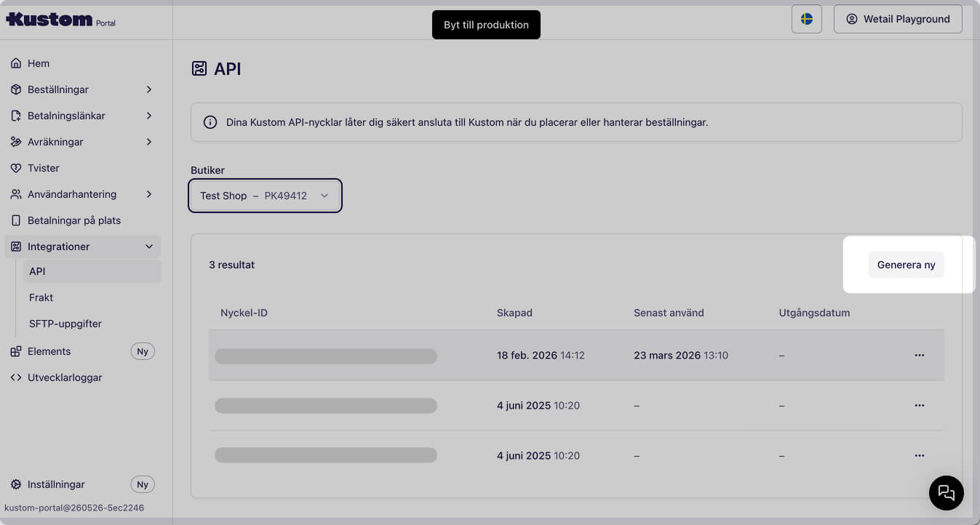Screen dimensions: 980x525
Task: Click Generera ny button
Action: [906, 265]
